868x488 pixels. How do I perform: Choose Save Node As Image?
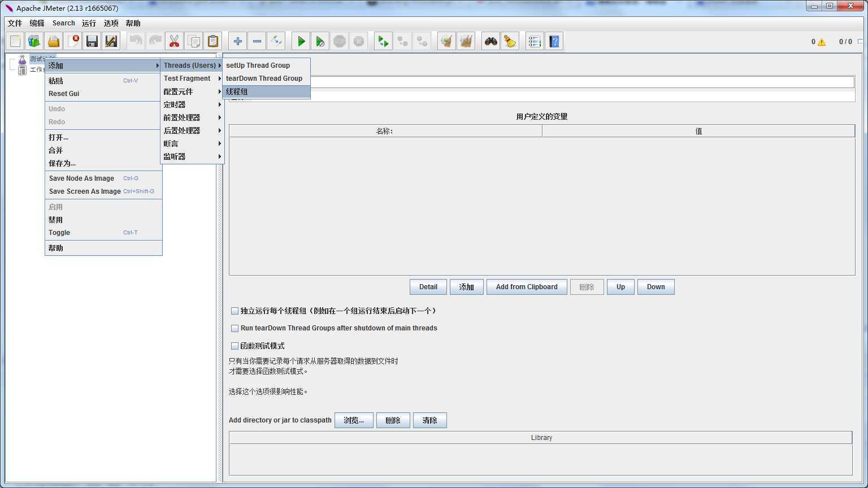point(103,178)
